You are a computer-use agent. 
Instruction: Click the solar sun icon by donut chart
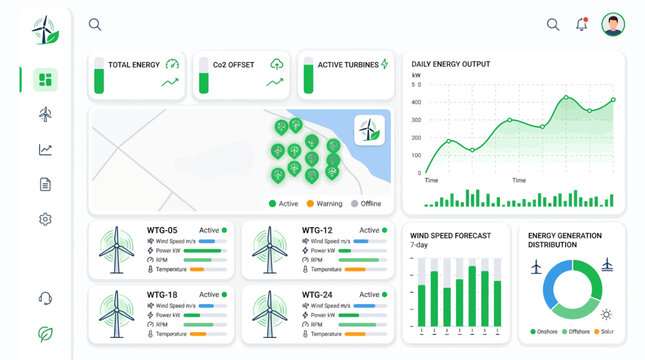point(606,315)
